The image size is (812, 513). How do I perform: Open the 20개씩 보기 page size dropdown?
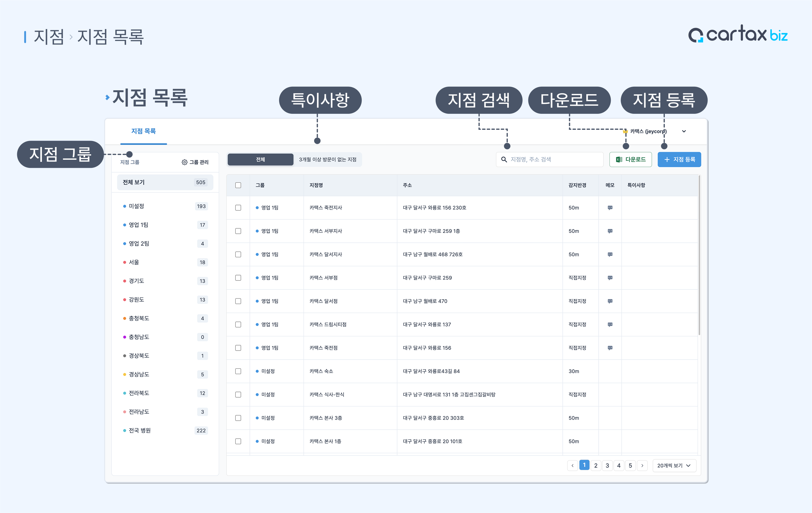point(674,466)
